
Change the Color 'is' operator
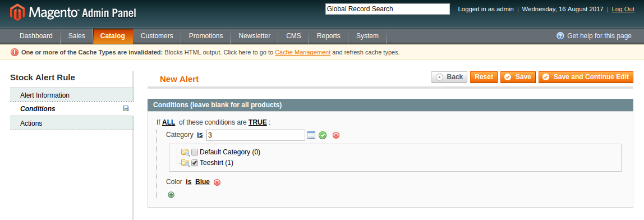[x=188, y=182]
